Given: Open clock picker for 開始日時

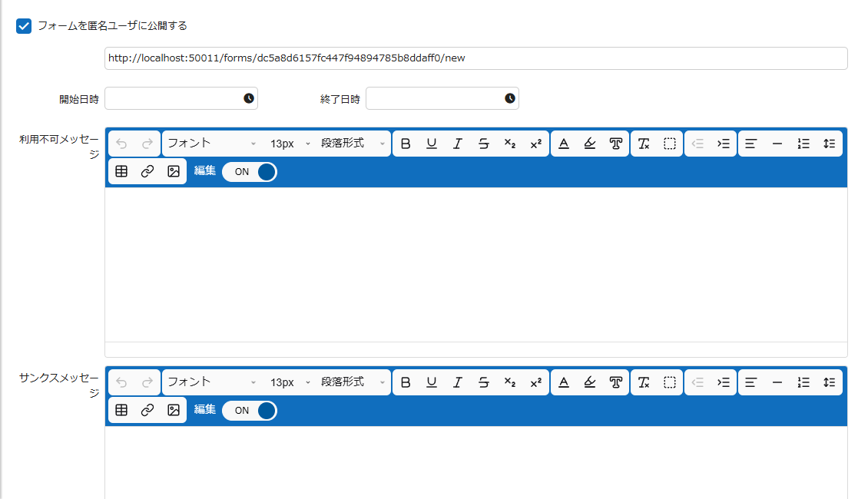Looking at the screenshot, I should pos(249,98).
